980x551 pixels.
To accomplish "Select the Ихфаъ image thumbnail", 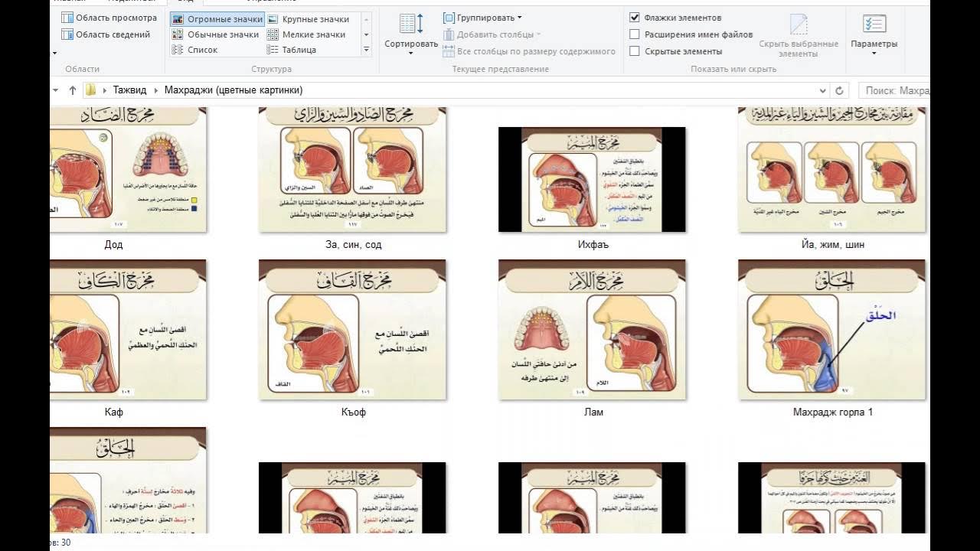I will point(592,179).
